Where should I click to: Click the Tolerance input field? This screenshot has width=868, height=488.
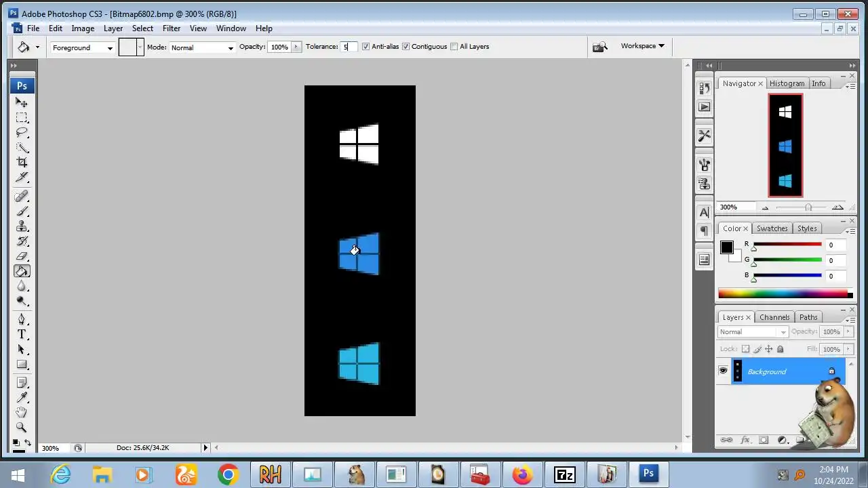click(349, 47)
